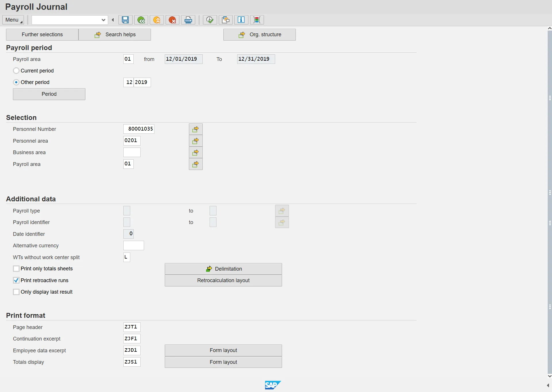
Task: Click the blue Information icon
Action: click(x=241, y=20)
